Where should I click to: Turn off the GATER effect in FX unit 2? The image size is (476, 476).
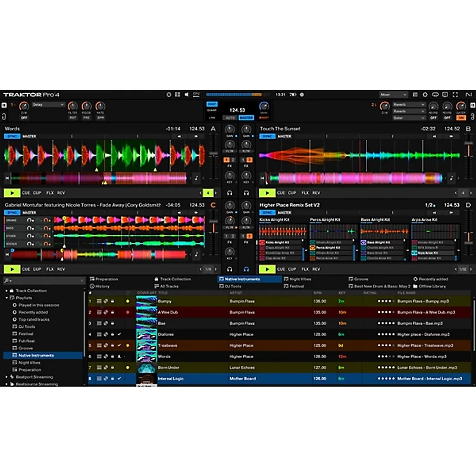[x=461, y=118]
